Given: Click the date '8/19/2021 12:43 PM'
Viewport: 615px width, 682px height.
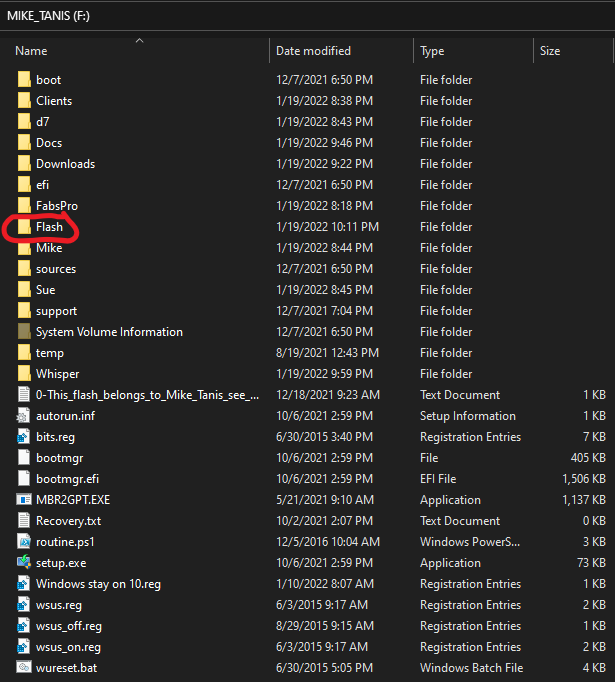Looking at the screenshot, I should [328, 353].
